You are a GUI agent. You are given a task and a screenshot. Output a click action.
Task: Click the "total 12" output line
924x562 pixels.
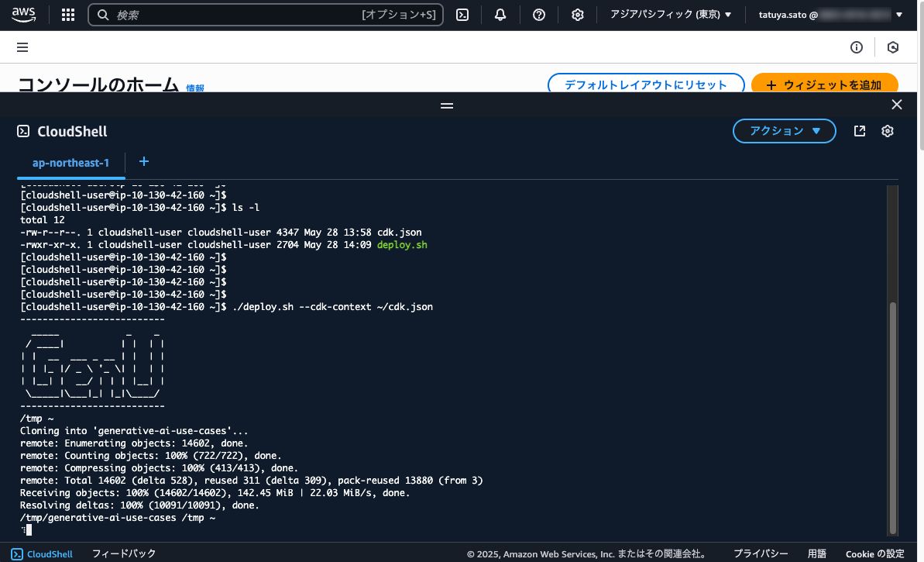[x=43, y=220]
